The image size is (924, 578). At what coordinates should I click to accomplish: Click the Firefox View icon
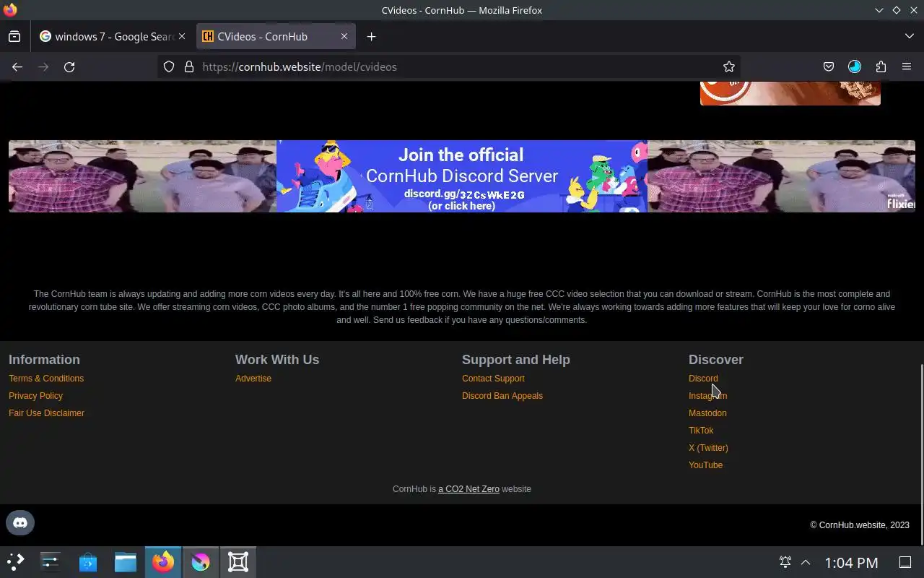point(14,36)
